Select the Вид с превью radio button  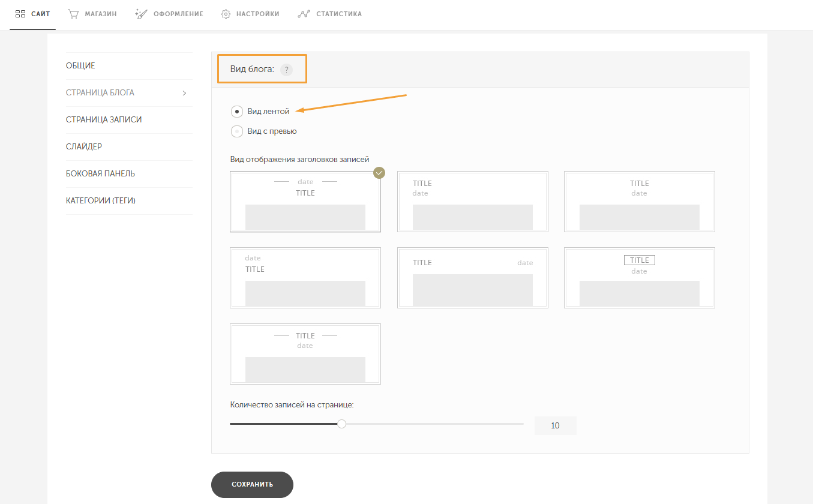click(x=237, y=131)
